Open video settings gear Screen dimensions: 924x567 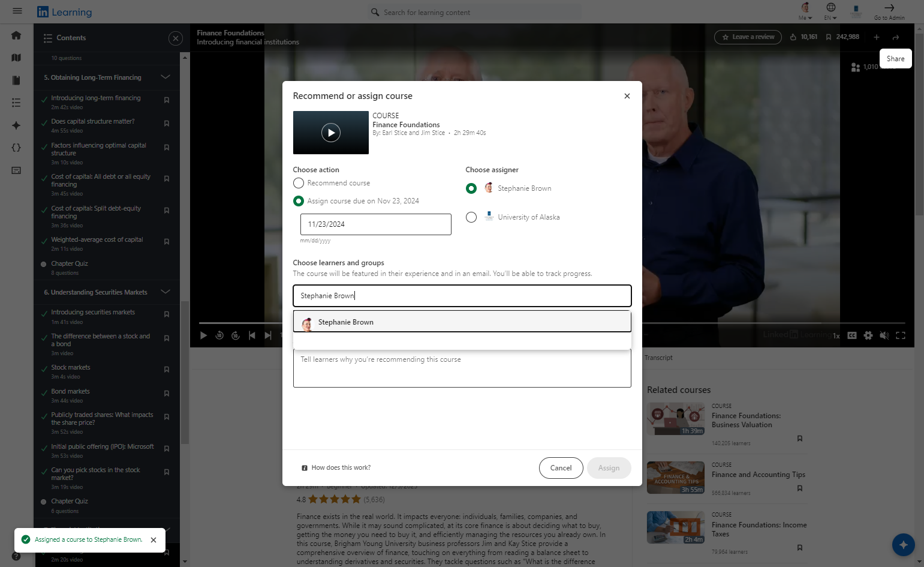[868, 335]
